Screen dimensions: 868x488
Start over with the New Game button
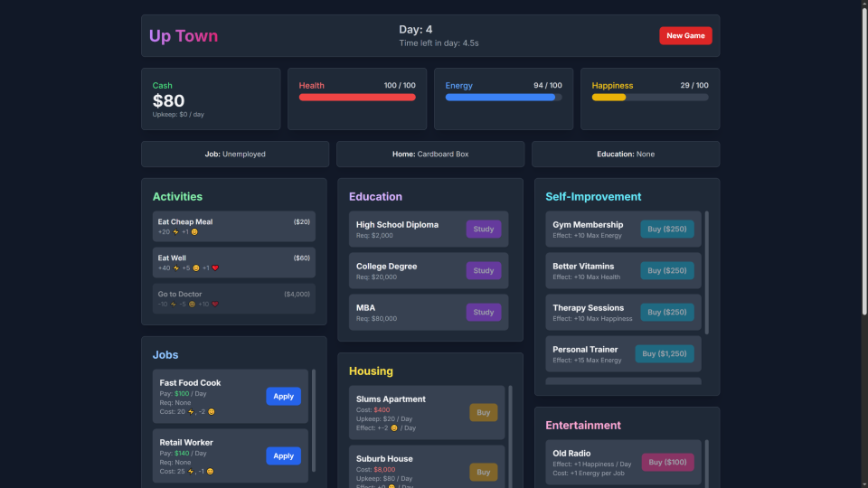pyautogui.click(x=685, y=36)
